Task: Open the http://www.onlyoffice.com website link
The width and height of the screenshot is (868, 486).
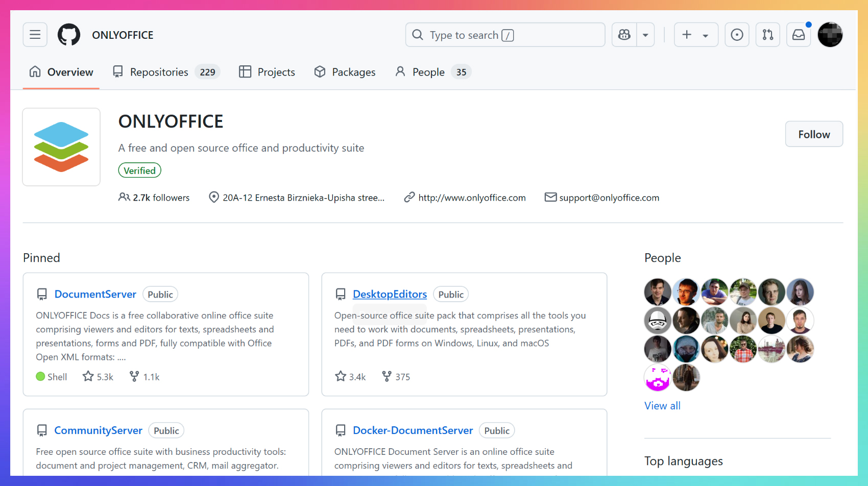Action: point(471,198)
